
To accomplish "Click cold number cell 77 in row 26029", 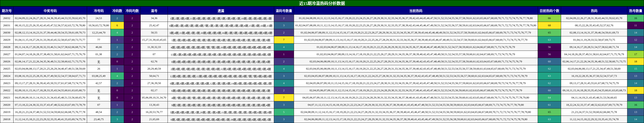I will [x=98, y=40].
